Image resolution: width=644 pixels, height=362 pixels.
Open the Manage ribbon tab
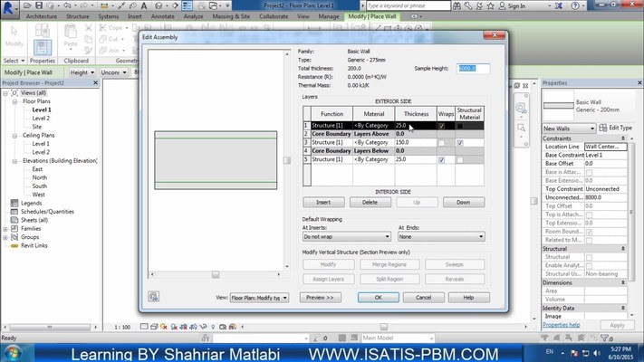pyautogui.click(x=329, y=16)
